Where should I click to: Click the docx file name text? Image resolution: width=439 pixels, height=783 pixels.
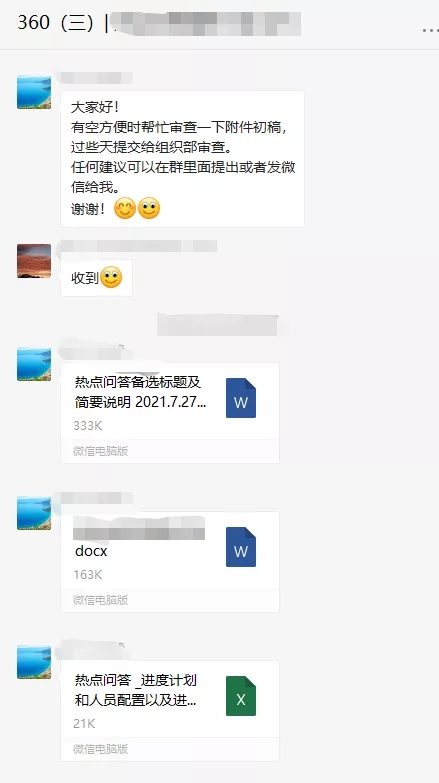pyautogui.click(x=91, y=551)
